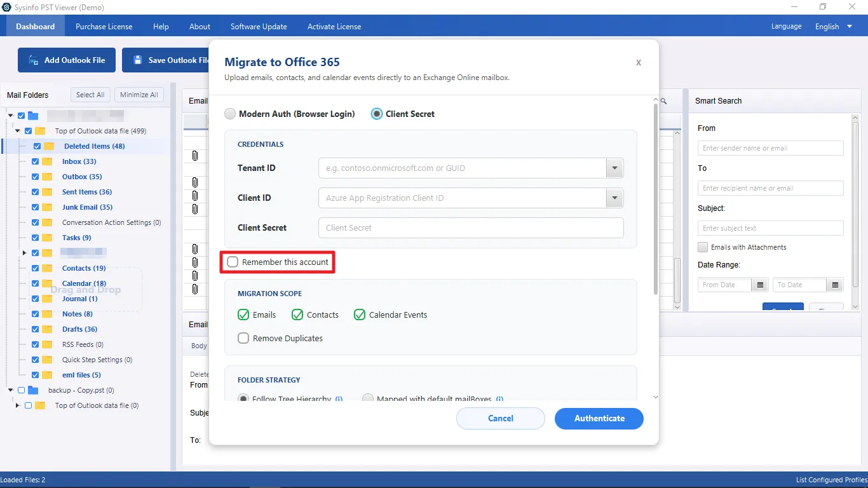The width and height of the screenshot is (868, 488).
Task: Check the backup - Copy.pst checkbox
Action: pyautogui.click(x=21, y=390)
